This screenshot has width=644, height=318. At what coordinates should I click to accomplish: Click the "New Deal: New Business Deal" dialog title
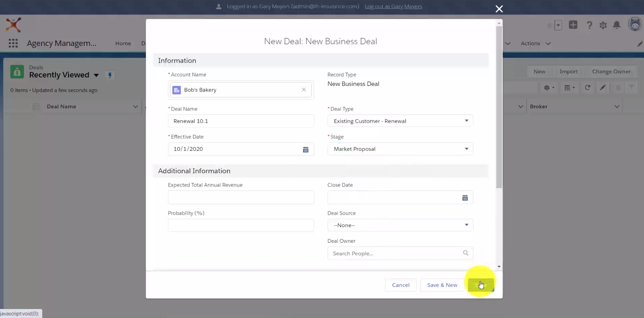click(321, 41)
